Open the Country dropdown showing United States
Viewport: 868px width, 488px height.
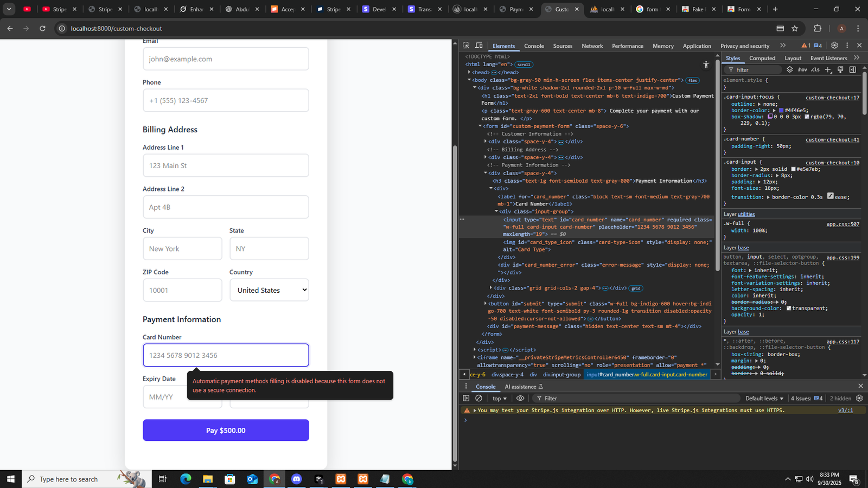pyautogui.click(x=269, y=290)
